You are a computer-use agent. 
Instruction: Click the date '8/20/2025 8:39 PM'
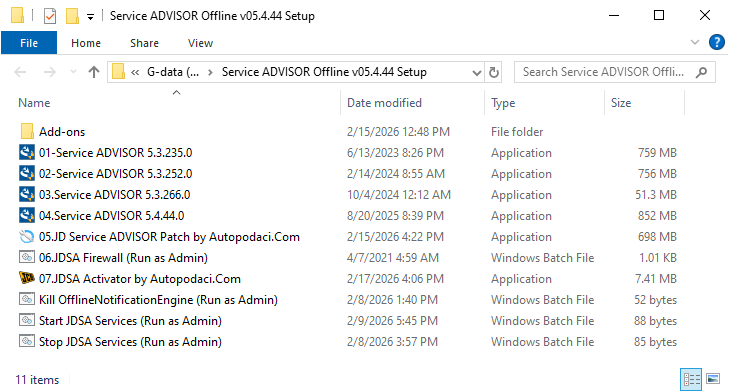click(395, 216)
